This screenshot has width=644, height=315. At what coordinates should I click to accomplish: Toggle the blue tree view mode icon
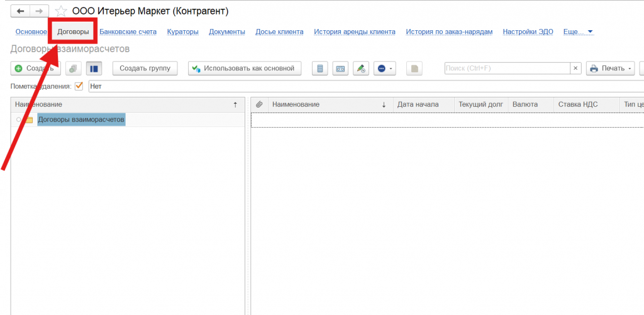click(93, 69)
